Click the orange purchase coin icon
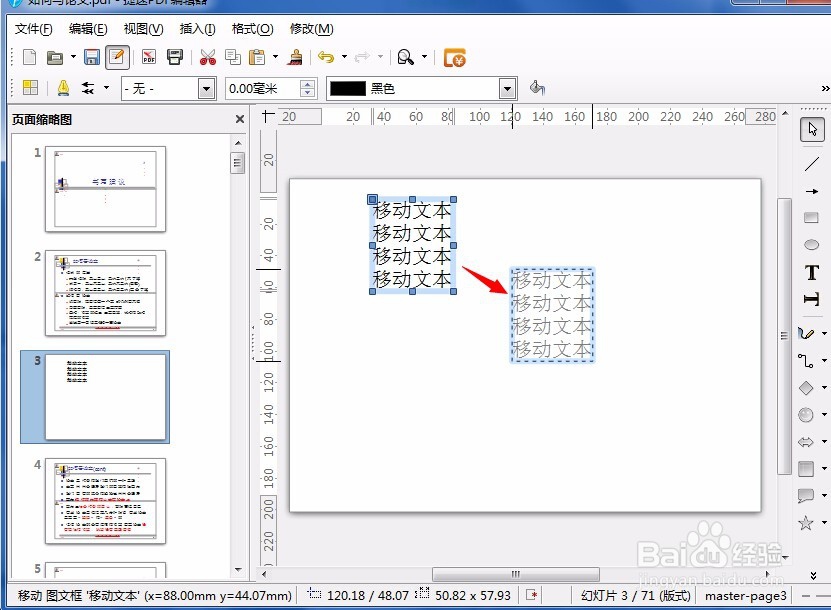Image resolution: width=831 pixels, height=610 pixels. (x=454, y=58)
